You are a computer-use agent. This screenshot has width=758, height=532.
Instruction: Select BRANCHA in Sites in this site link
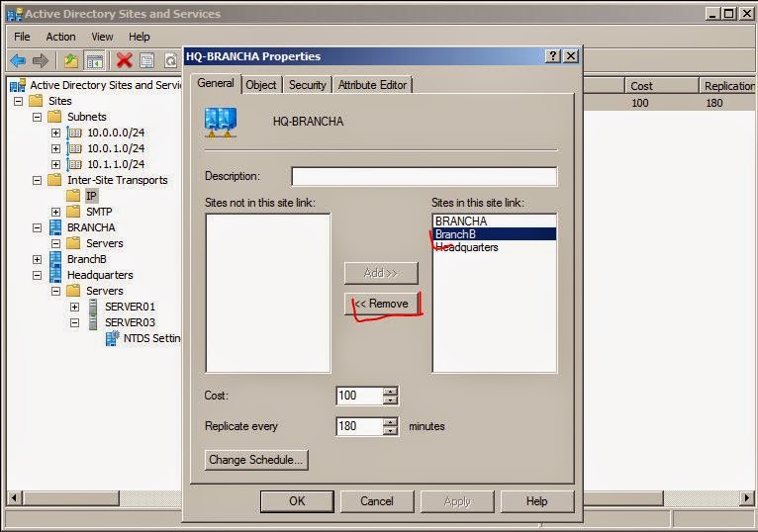pos(495,222)
